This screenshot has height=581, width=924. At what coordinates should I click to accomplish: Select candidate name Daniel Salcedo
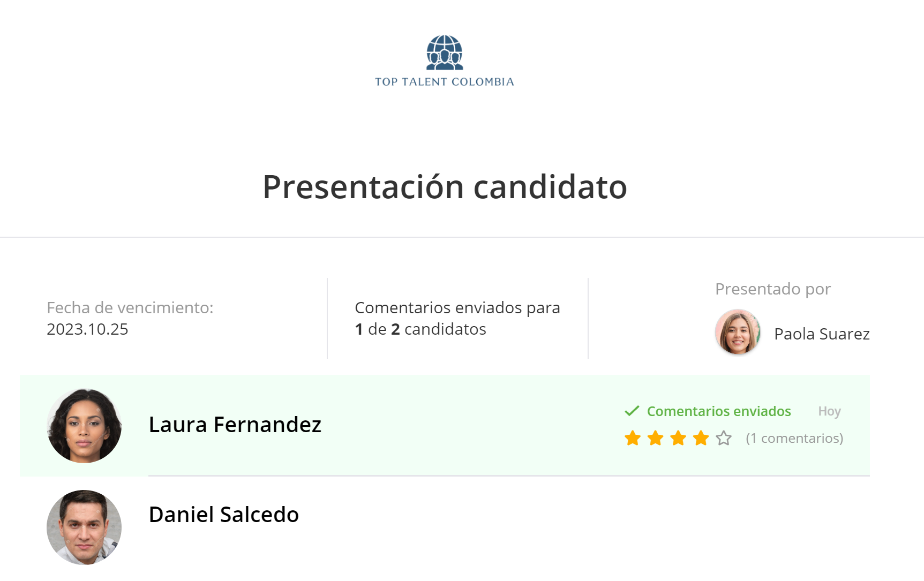223,515
